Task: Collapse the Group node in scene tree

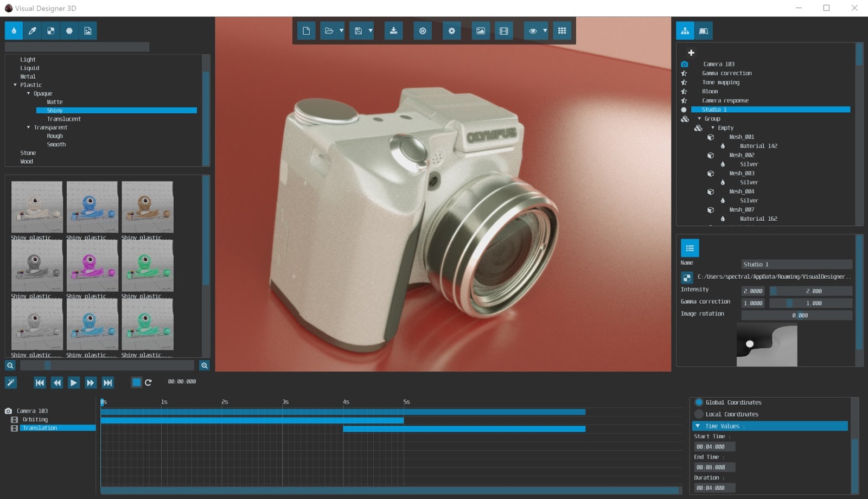Action: (699, 119)
